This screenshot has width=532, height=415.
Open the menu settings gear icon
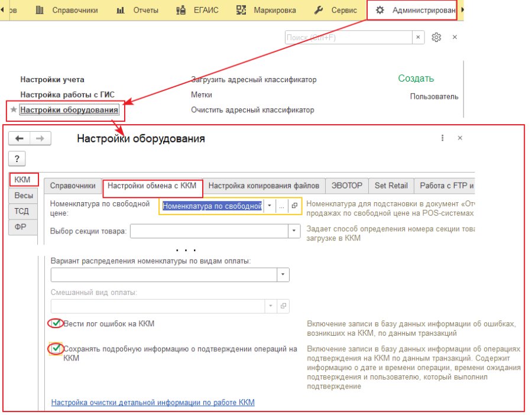click(436, 37)
